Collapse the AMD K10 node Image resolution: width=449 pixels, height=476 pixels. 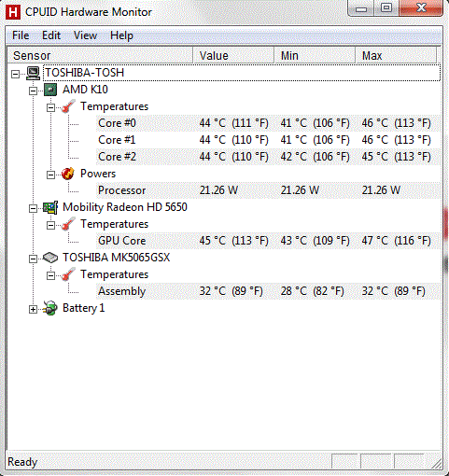[33, 91]
